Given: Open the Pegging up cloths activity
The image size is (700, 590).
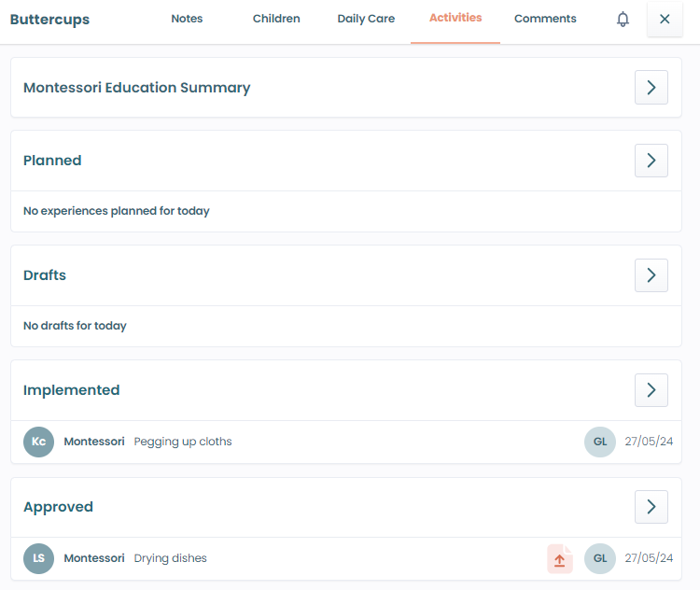Looking at the screenshot, I should coord(183,442).
